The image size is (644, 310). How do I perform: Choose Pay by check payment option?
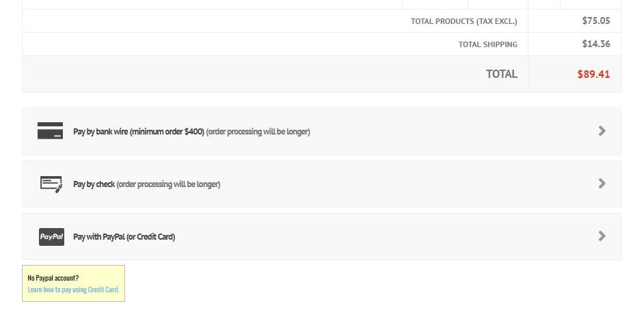[321, 184]
